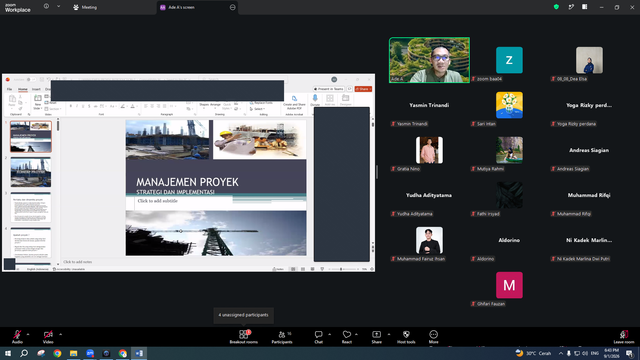This screenshot has width=640, height=360.
Task: Switch to the Meeting tab
Action: pyautogui.click(x=85, y=7)
